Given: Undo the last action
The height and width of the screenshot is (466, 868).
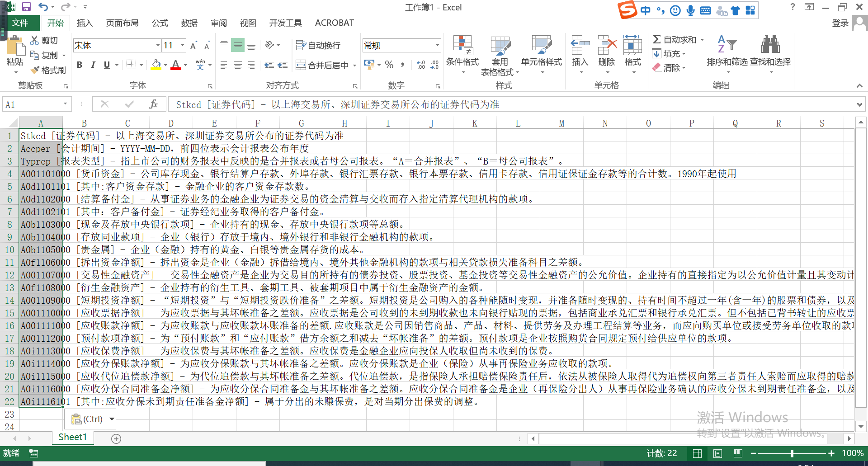Looking at the screenshot, I should 43,7.
